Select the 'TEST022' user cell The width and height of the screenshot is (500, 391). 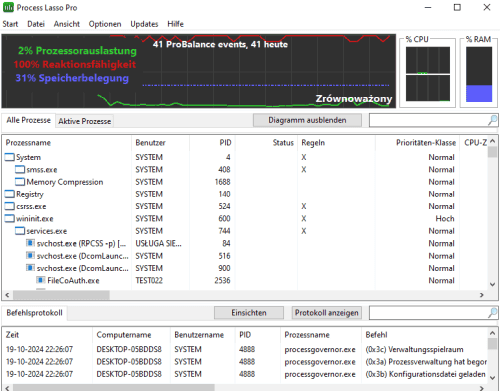(149, 280)
